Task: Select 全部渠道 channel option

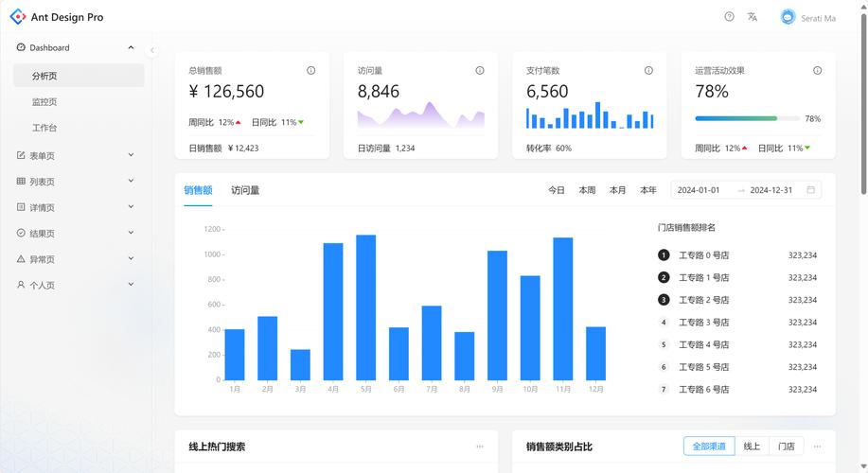Action: pos(708,447)
